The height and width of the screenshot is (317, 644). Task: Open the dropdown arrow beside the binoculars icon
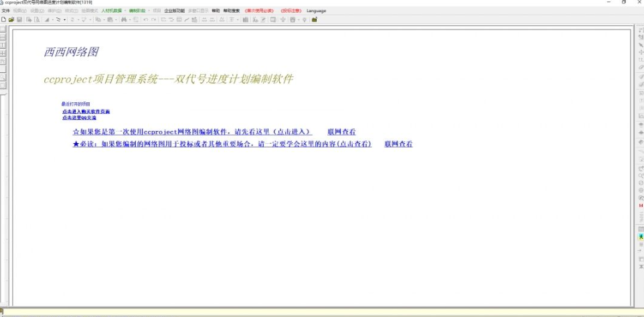(129, 19)
